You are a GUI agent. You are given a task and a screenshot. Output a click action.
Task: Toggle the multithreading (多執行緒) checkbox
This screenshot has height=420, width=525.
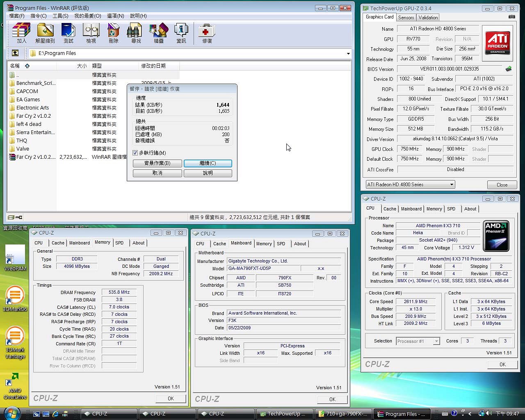[135, 153]
